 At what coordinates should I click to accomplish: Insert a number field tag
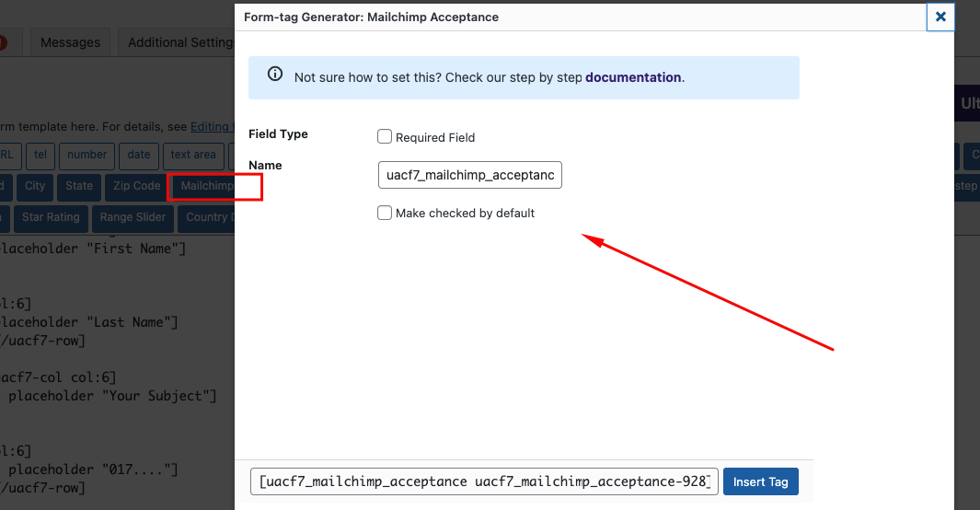86,155
